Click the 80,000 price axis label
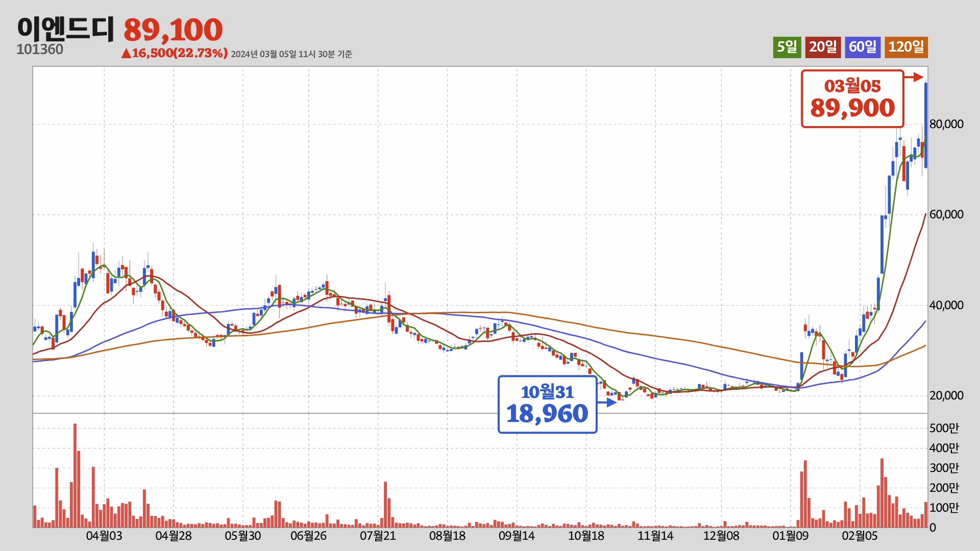This screenshot has width=980, height=551. pos(946,124)
